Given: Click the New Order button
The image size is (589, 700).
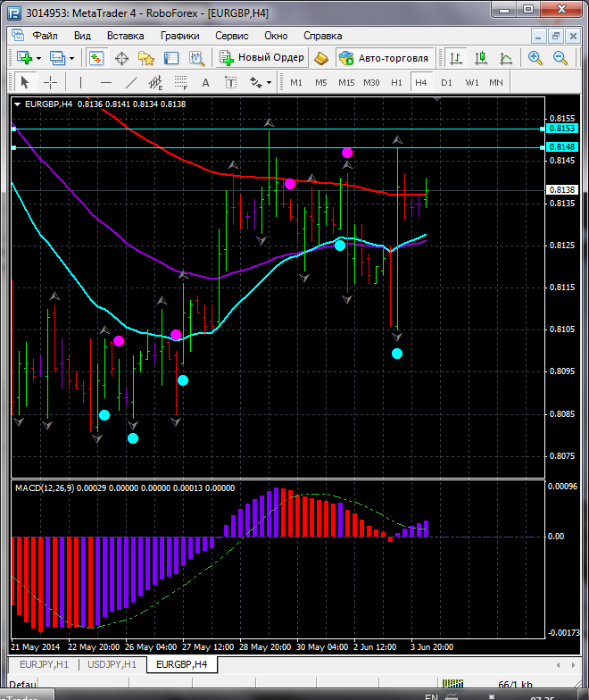Looking at the screenshot, I should (262, 58).
